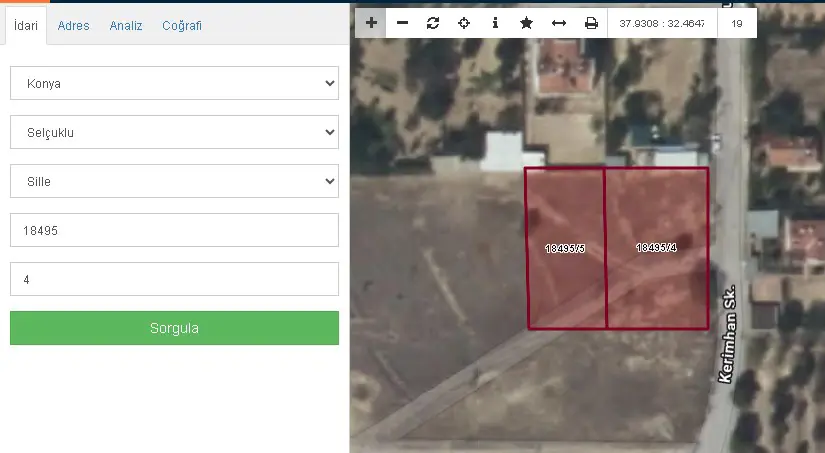Click the green Sorgula button
This screenshot has height=453, width=825.
point(174,328)
